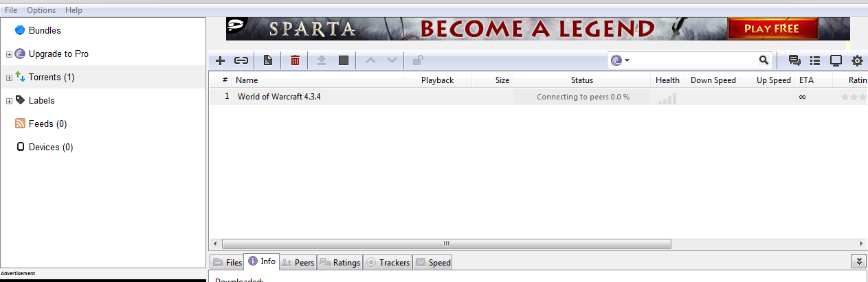The image size is (868, 282).
Task: Click the Labels tag icon in sidebar
Action: click(20, 100)
